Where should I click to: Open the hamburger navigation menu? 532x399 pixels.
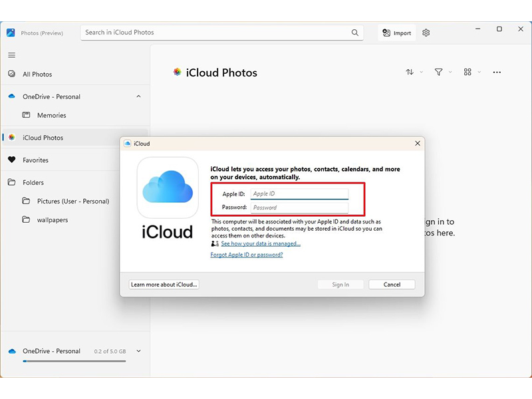(12, 55)
